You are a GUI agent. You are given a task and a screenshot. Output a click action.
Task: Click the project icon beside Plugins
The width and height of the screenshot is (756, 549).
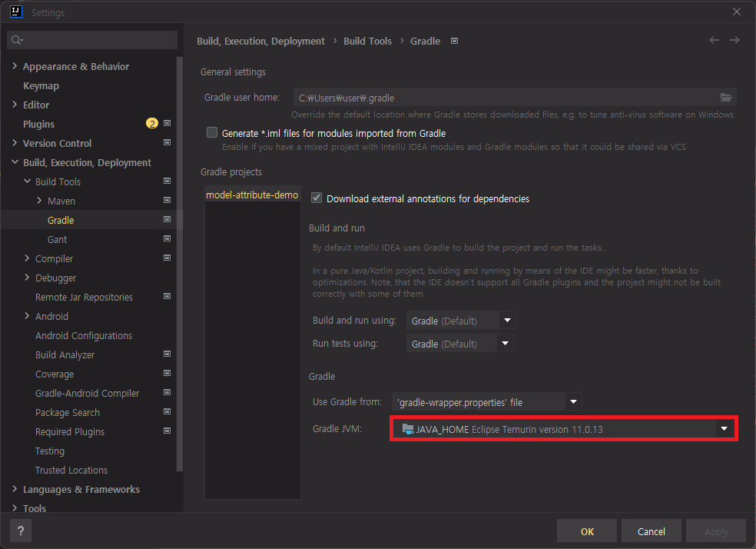click(167, 124)
